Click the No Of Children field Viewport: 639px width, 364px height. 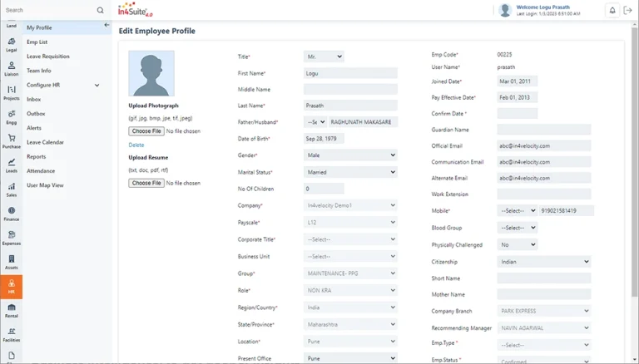(324, 189)
